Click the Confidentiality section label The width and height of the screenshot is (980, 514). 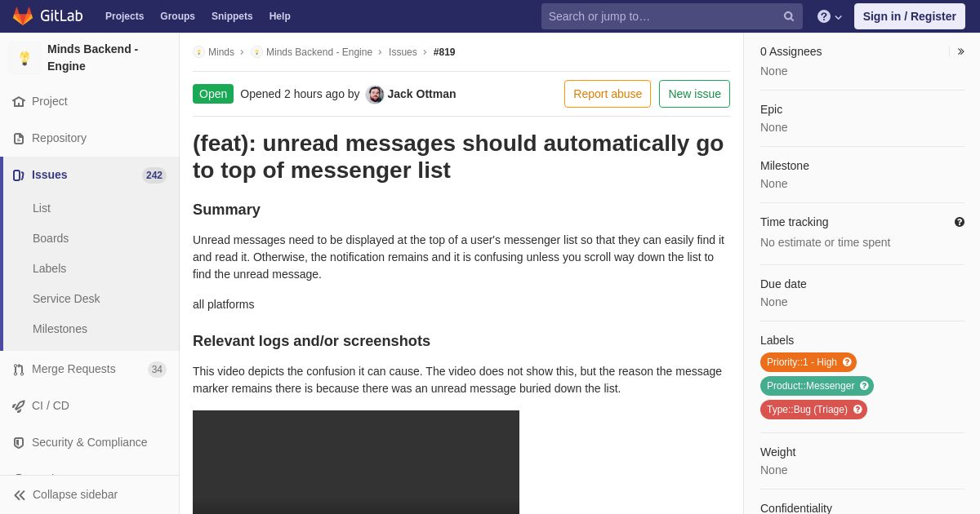796,507
